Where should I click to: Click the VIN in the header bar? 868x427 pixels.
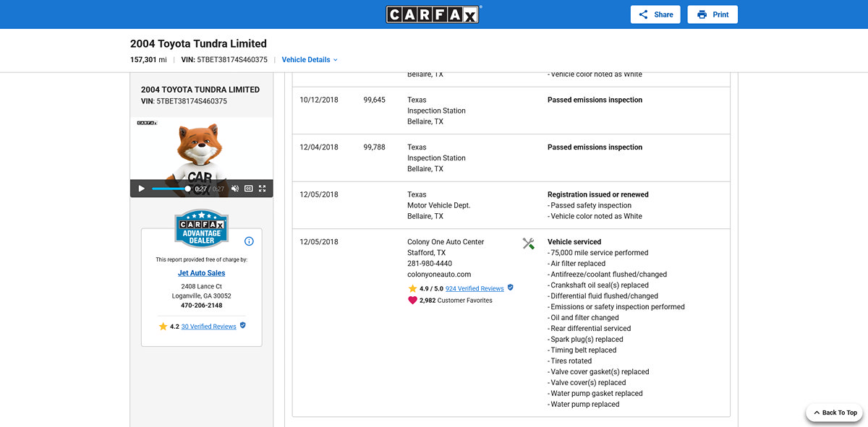tap(224, 60)
